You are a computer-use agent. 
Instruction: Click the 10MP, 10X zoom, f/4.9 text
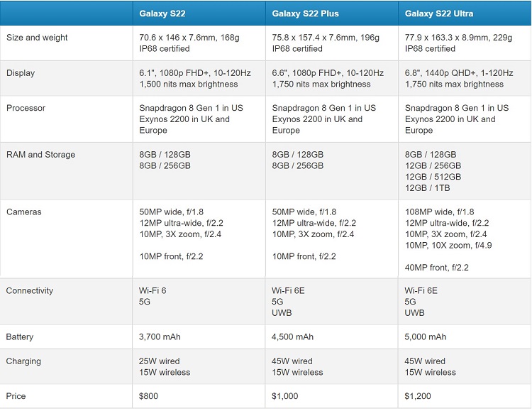click(x=448, y=245)
